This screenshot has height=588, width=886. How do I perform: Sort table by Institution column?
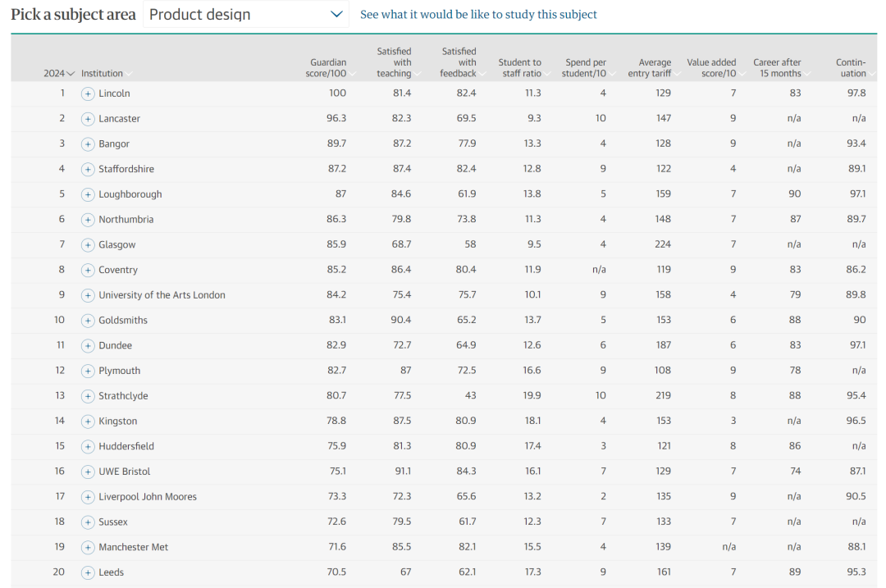(x=106, y=74)
